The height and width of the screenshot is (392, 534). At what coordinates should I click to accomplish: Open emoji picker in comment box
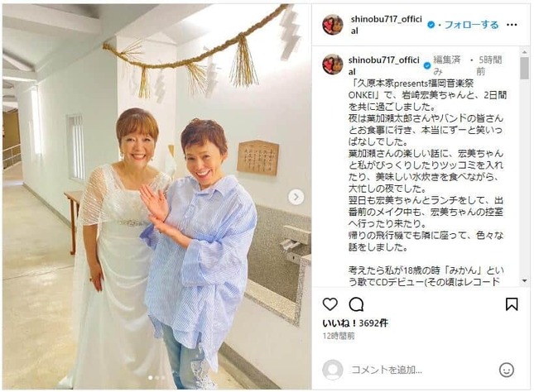(x=507, y=370)
